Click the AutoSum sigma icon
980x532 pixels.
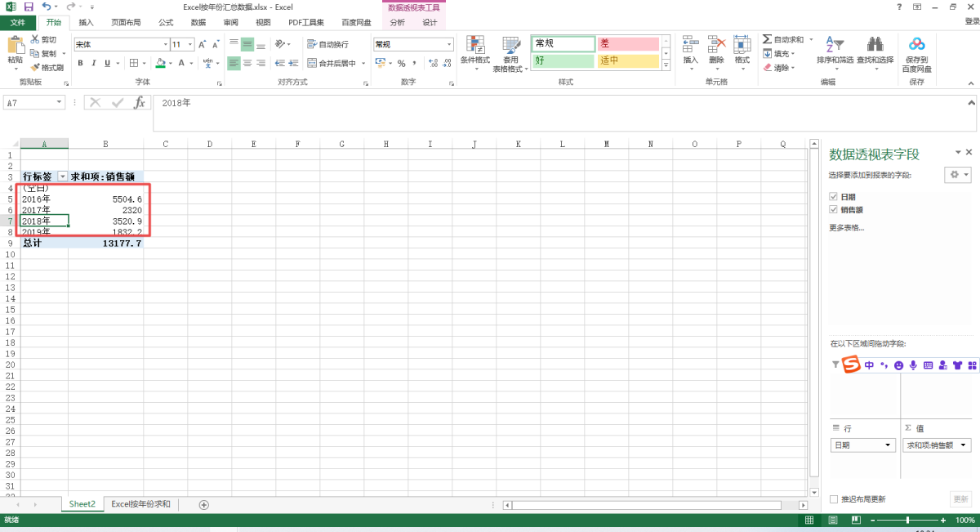(768, 39)
